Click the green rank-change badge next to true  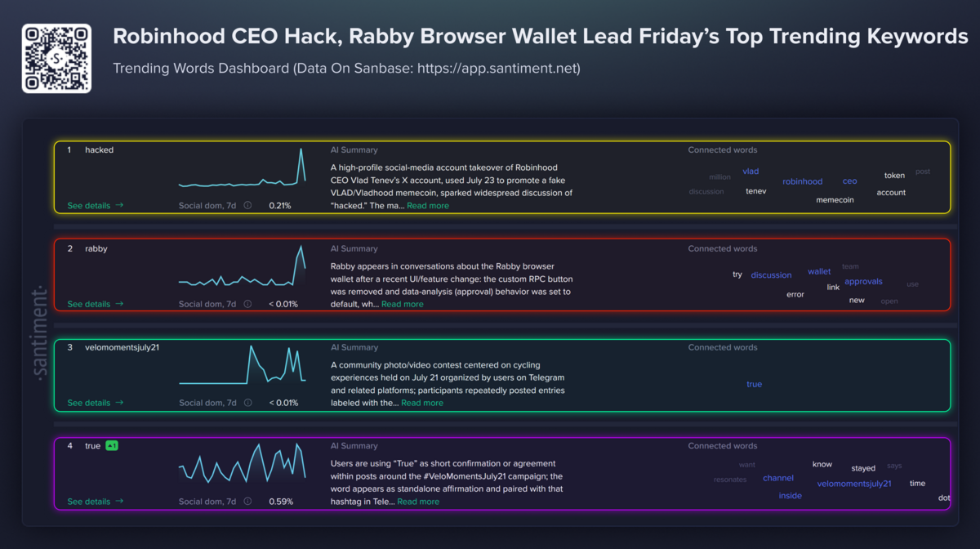pyautogui.click(x=113, y=446)
